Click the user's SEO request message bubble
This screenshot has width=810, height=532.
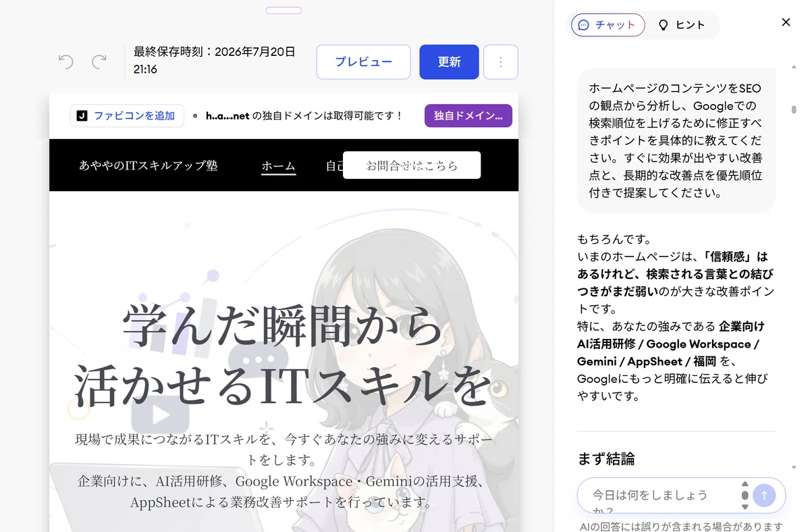click(x=676, y=141)
